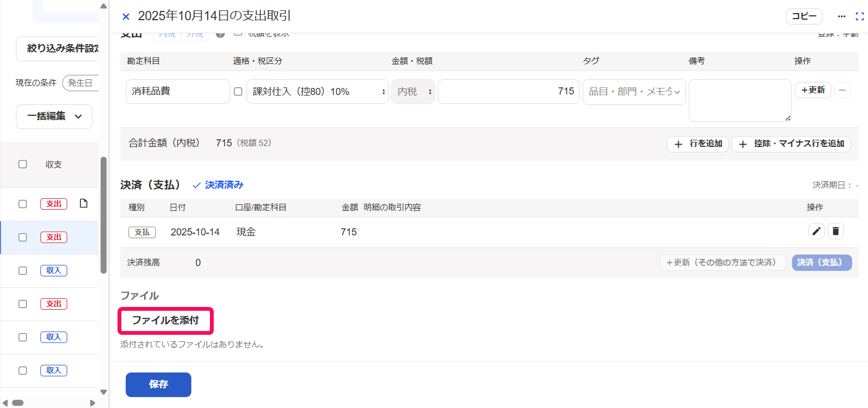The height and width of the screenshot is (408, 868).
Task: Click the 合計金額（内税） label
Action: [164, 143]
